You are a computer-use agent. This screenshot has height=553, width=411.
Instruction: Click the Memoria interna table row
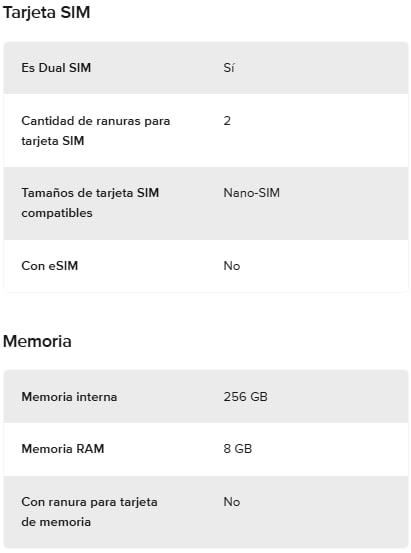point(206,397)
